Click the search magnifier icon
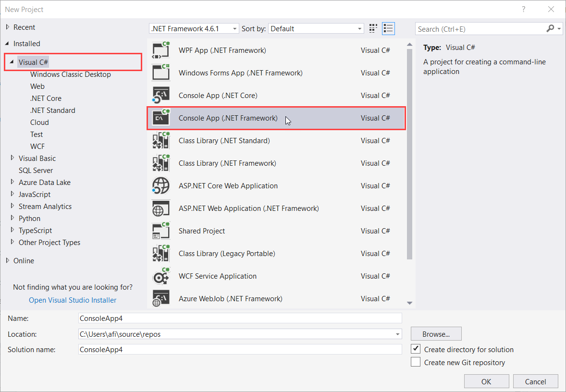 pos(550,28)
